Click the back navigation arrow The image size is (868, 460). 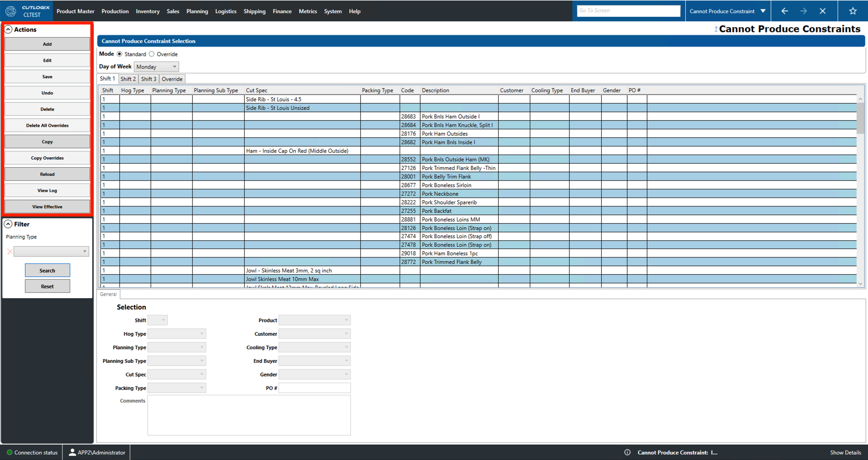tap(785, 11)
